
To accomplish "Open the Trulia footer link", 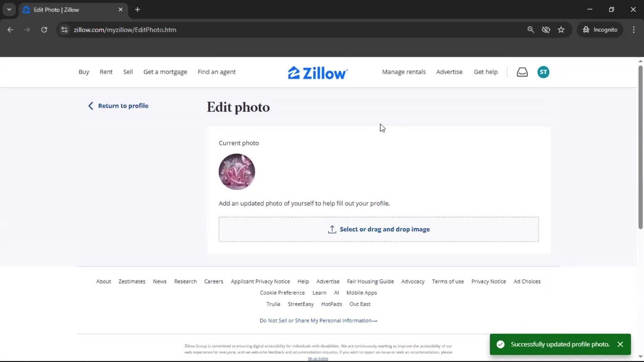I will [273, 304].
